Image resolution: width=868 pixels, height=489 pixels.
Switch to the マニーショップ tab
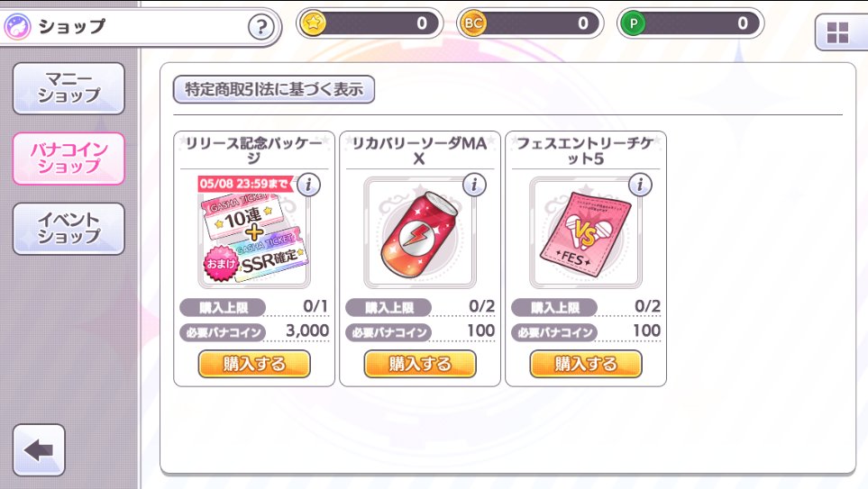pyautogui.click(x=69, y=88)
